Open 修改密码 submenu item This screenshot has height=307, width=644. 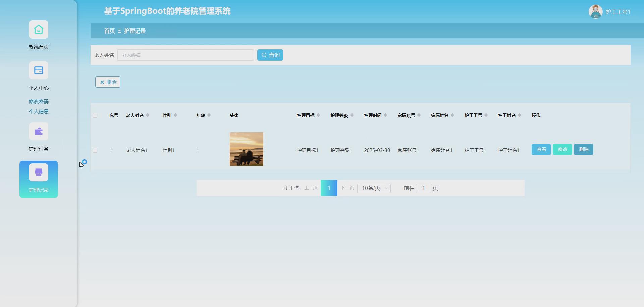tap(39, 101)
